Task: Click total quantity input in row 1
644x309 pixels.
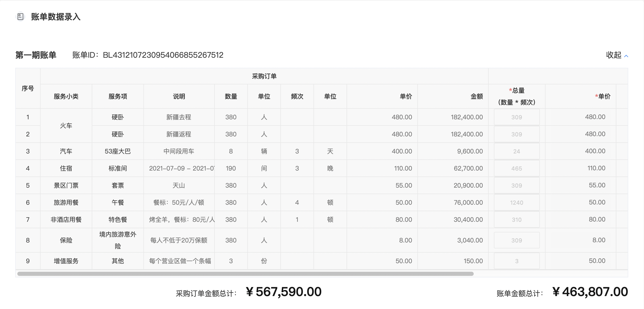Action: pyautogui.click(x=517, y=117)
